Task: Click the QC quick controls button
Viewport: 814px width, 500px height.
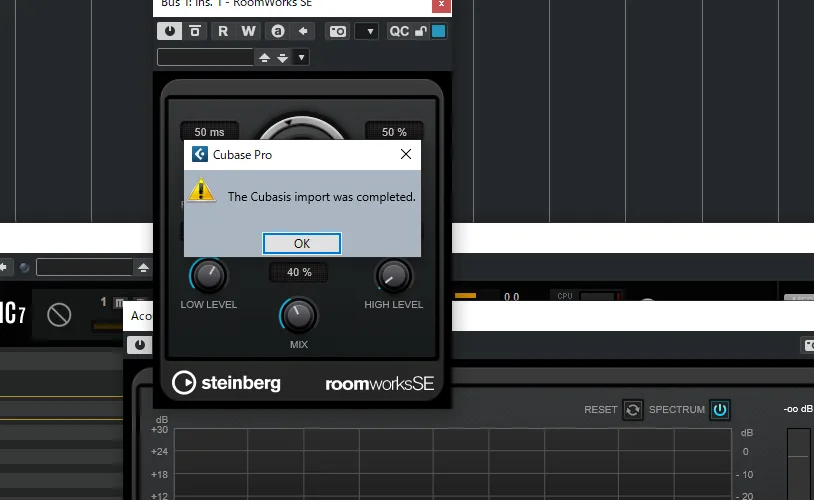Action: tap(399, 31)
